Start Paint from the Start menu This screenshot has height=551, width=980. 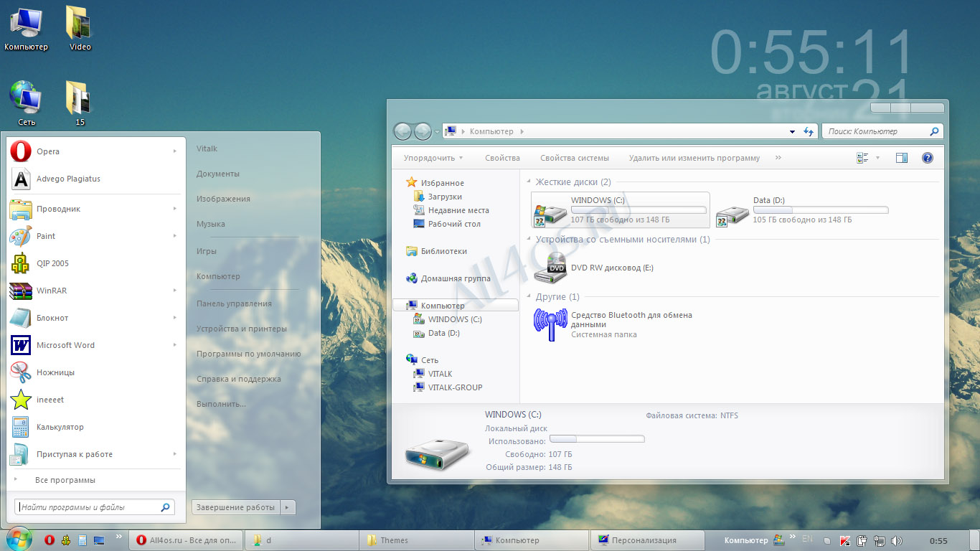94,236
